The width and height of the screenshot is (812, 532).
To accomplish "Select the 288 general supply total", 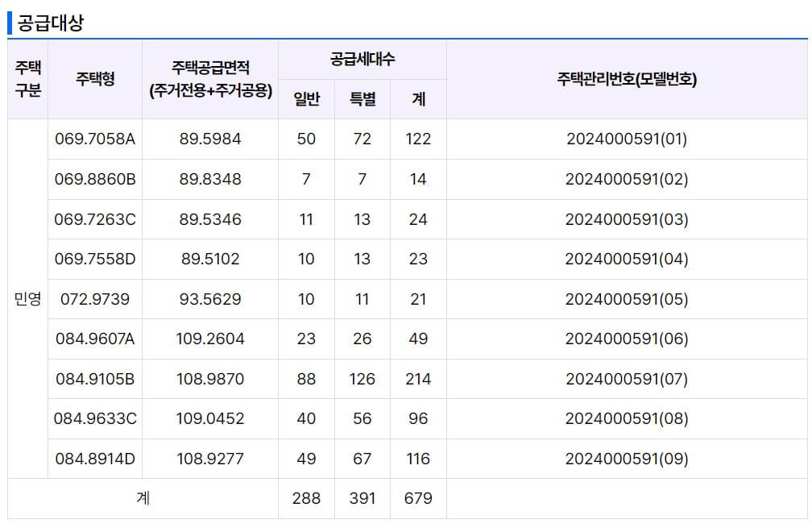I will tap(305, 497).
